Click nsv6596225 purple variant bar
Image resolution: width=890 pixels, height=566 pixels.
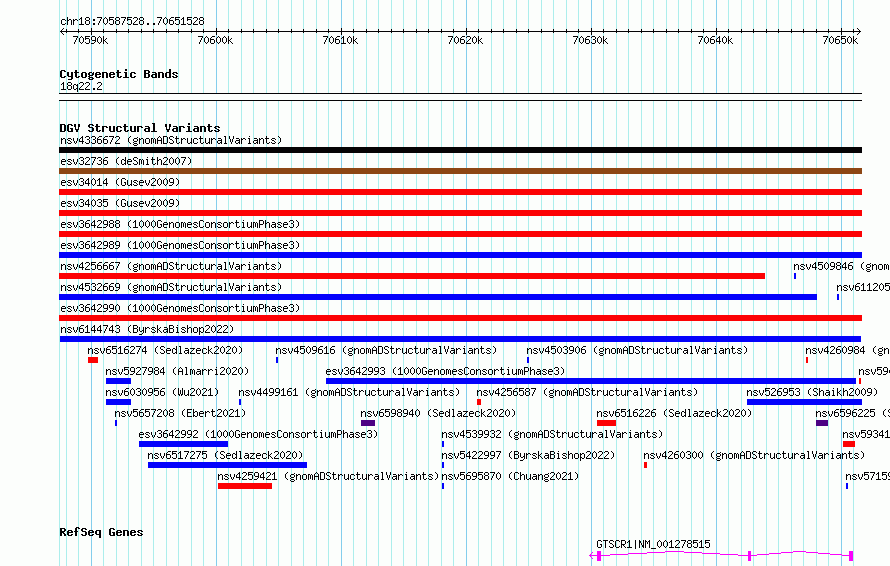click(x=822, y=423)
